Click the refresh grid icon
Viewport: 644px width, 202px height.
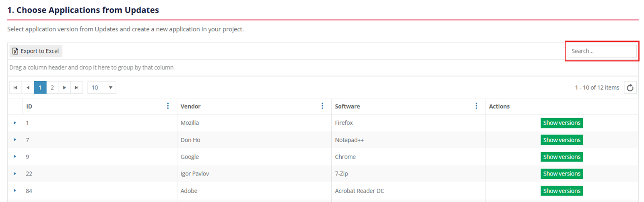click(630, 88)
